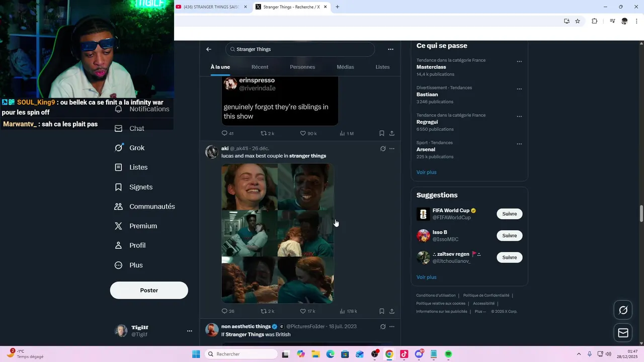Open Conditions d'utilisation link
644x362 pixels.
[x=436, y=296]
